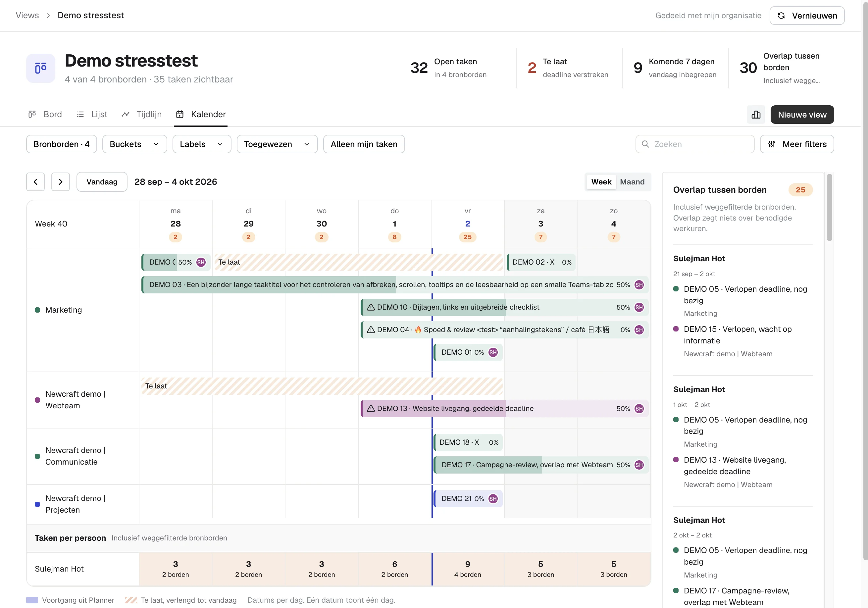Screen dimensions: 868x608
Task: Click the 25 overlap badge under Friday 2
Action: pos(468,237)
